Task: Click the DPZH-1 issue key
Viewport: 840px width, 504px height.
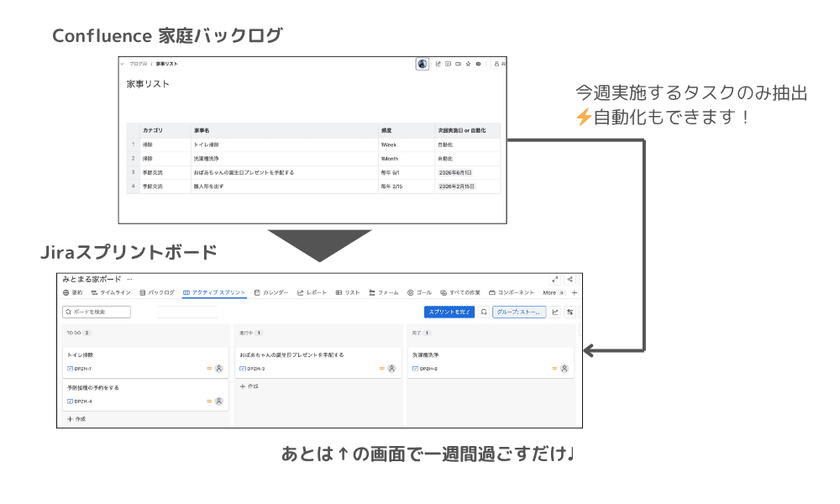Action: click(83, 369)
